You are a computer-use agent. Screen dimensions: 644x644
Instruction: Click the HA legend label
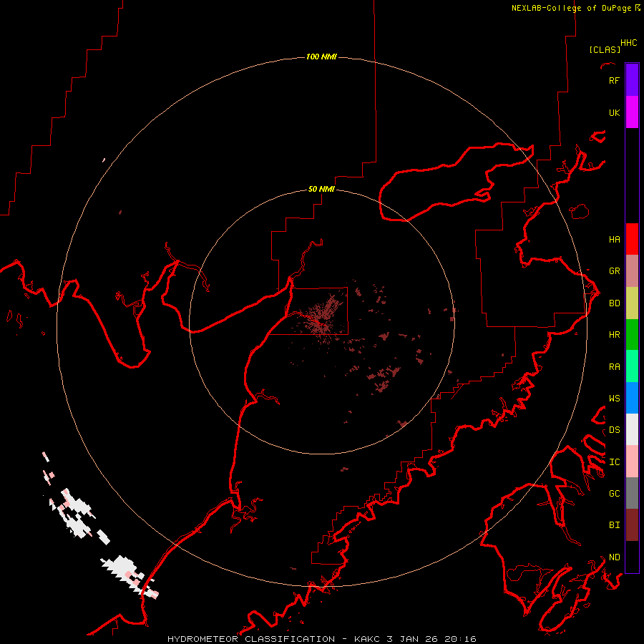[x=614, y=239]
